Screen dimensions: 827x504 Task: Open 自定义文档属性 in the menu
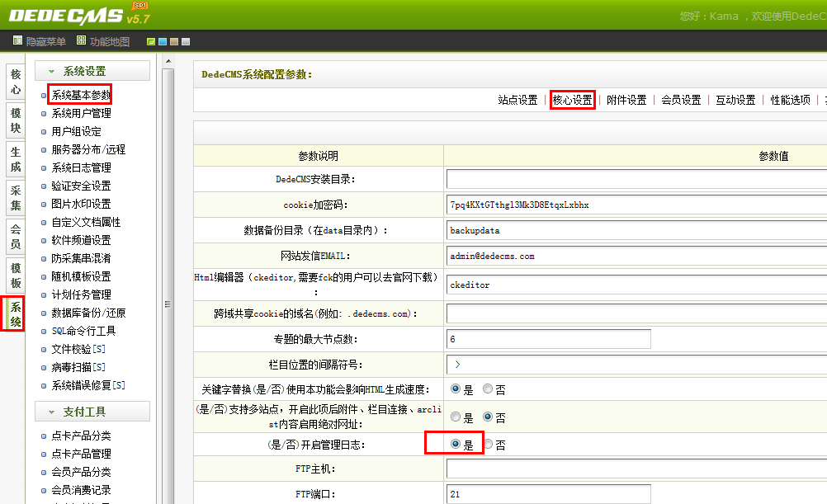pos(86,222)
